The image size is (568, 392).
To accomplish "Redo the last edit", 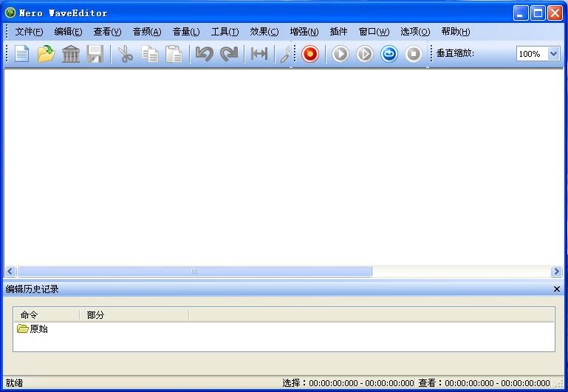I will coord(229,54).
